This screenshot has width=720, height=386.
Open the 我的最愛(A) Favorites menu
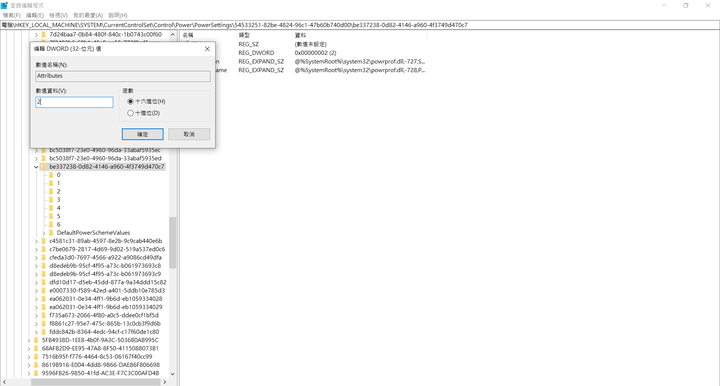click(88, 15)
